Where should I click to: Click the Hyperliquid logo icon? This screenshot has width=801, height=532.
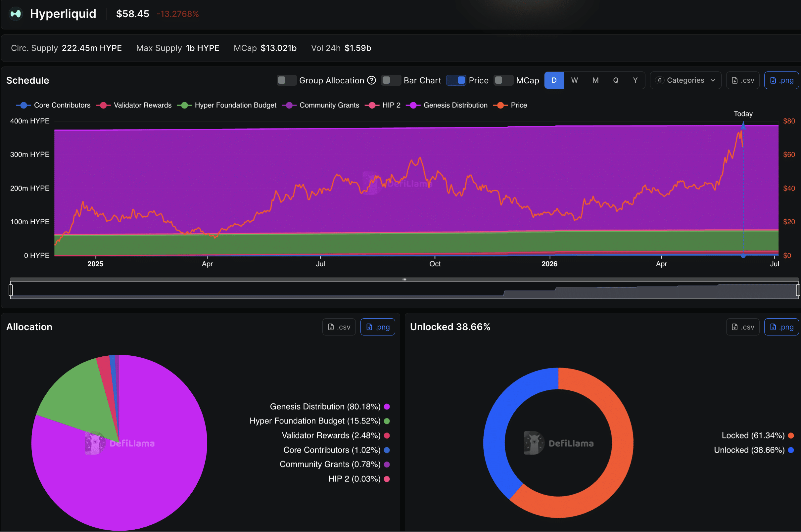click(x=16, y=14)
